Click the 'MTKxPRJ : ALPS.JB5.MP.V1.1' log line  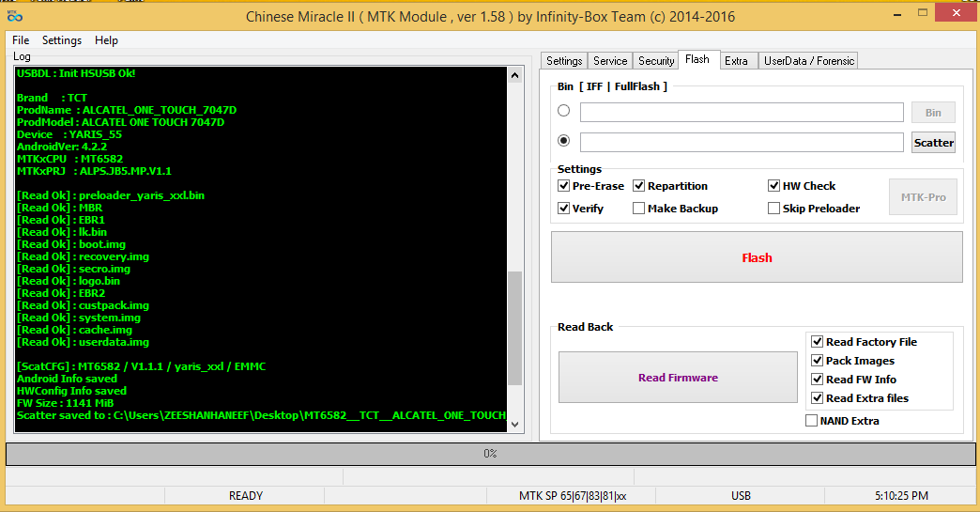click(95, 171)
